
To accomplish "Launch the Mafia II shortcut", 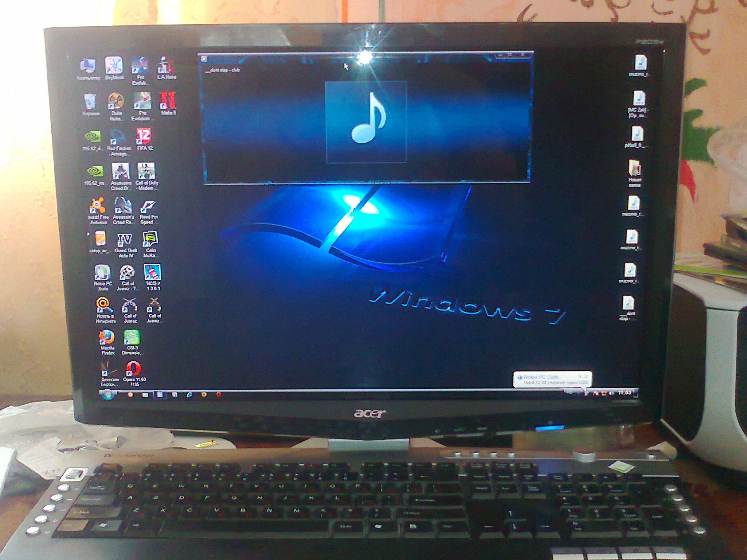I will (x=168, y=103).
